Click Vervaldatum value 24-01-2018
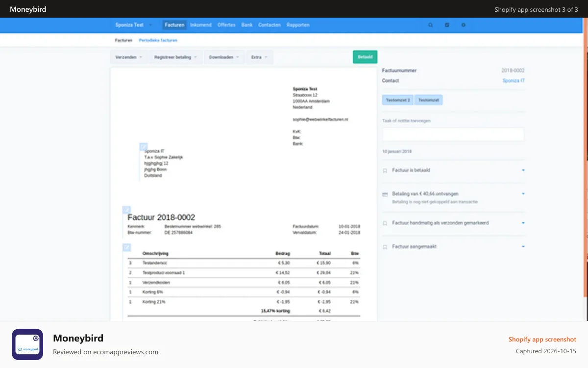 [x=349, y=233]
